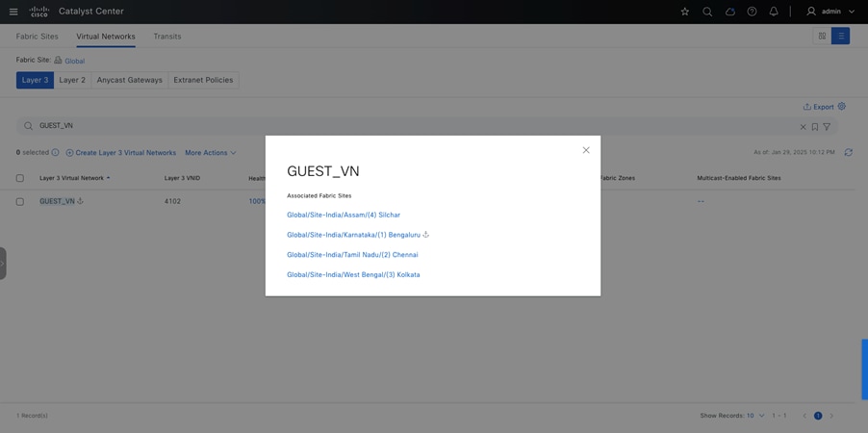This screenshot has width=868, height=433.
Task: Go to the next page arrow
Action: (x=831, y=416)
